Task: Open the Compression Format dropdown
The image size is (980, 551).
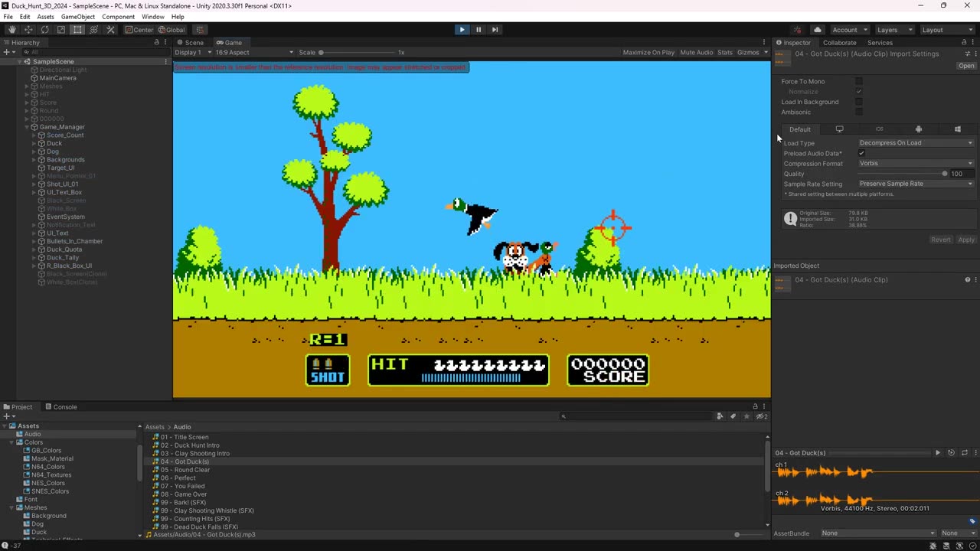Action: coord(916,163)
